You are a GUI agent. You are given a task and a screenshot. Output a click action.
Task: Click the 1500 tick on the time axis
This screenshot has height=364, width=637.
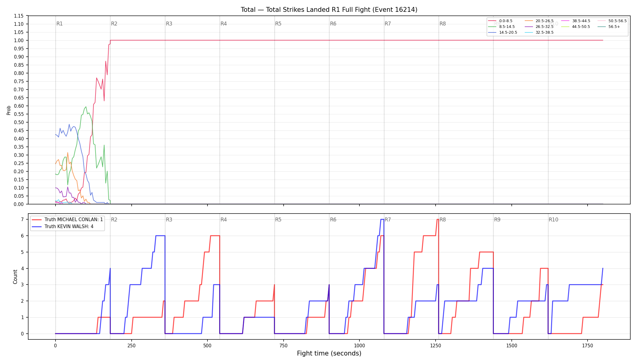512,345
